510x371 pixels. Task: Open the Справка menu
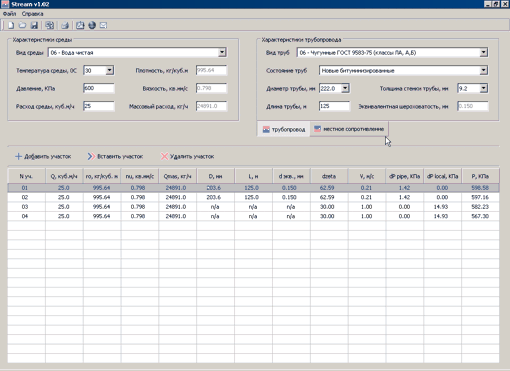coord(33,14)
